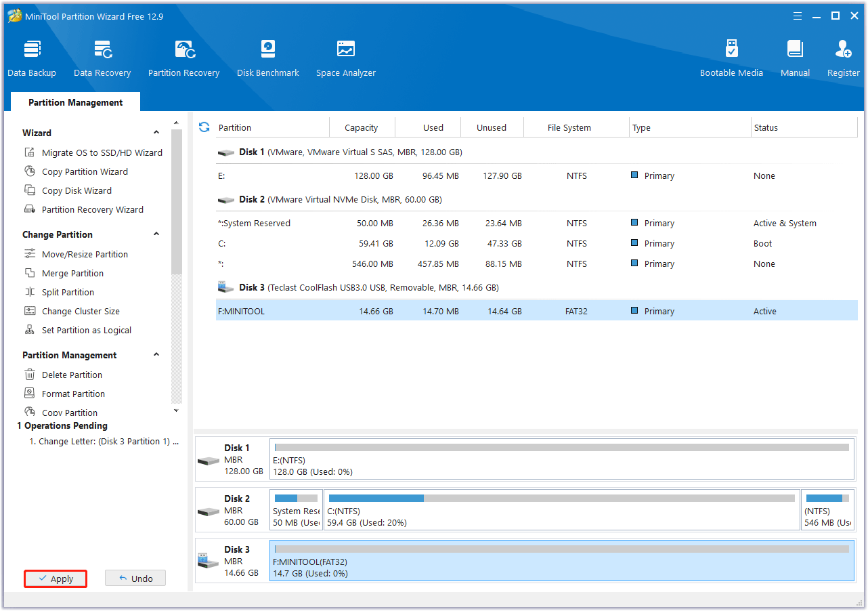
Task: Open the Space Analyzer
Action: pyautogui.click(x=345, y=58)
